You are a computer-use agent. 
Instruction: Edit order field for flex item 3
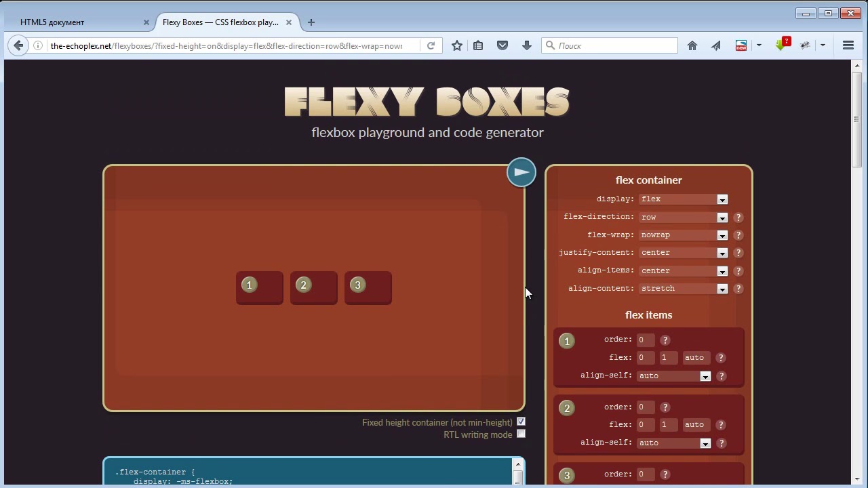646,474
